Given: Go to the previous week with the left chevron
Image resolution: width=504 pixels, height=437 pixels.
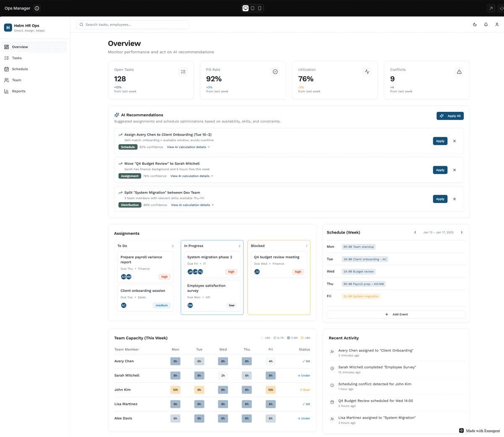Looking at the screenshot, I should coord(415,232).
